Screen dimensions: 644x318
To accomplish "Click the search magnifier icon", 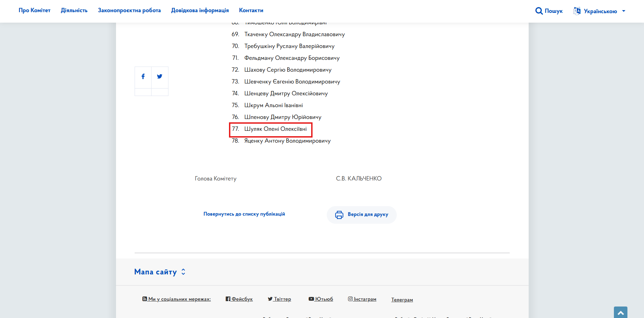I will [x=539, y=11].
